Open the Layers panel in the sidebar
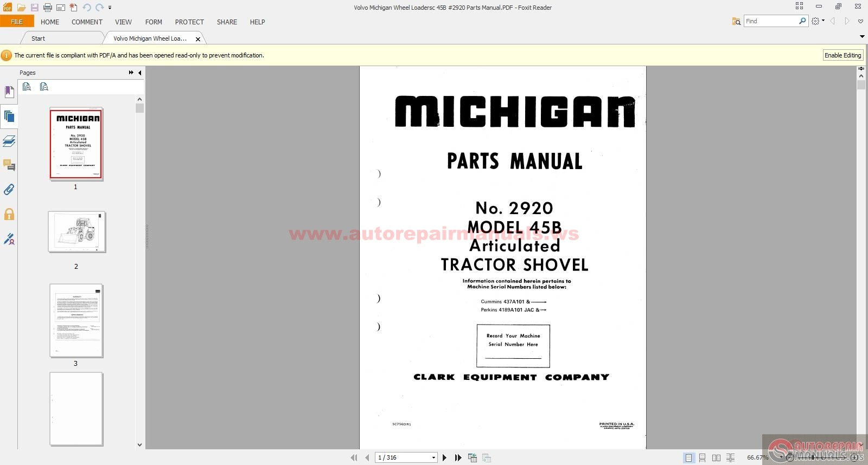Viewport: 868px width, 465px height. pyautogui.click(x=9, y=141)
